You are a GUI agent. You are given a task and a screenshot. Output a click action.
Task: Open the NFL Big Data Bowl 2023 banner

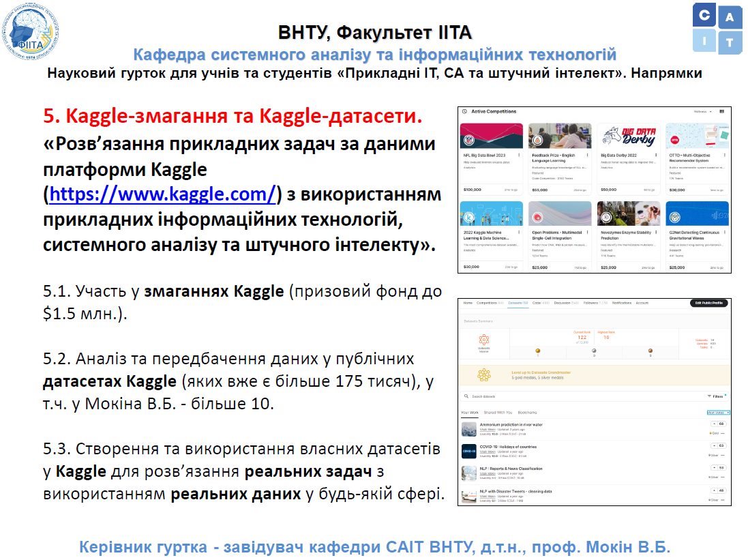[x=492, y=136]
